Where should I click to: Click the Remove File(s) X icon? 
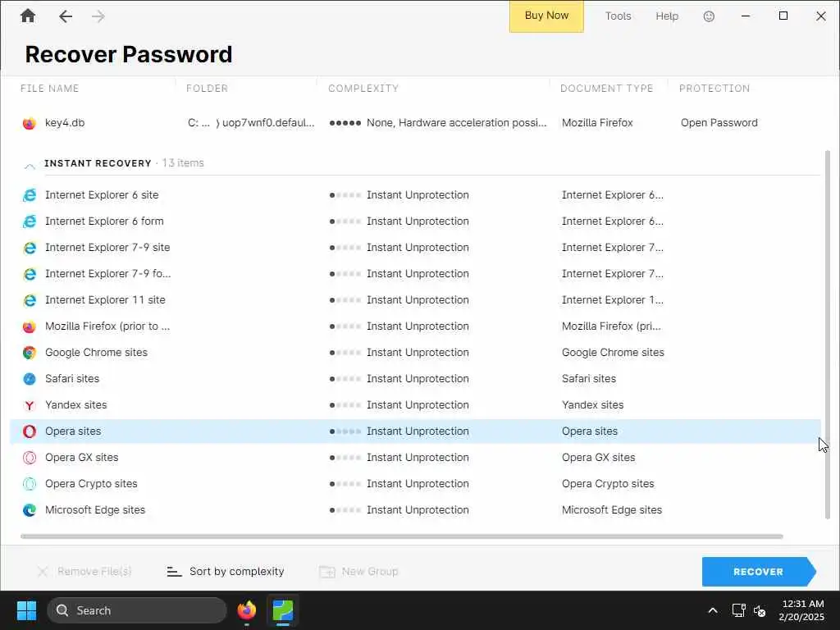(x=43, y=572)
